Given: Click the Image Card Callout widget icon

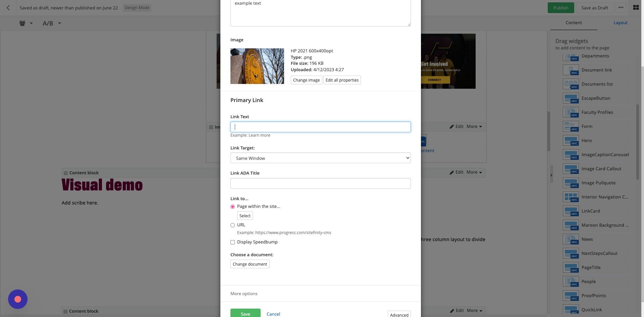Looking at the screenshot, I should coord(571,169).
